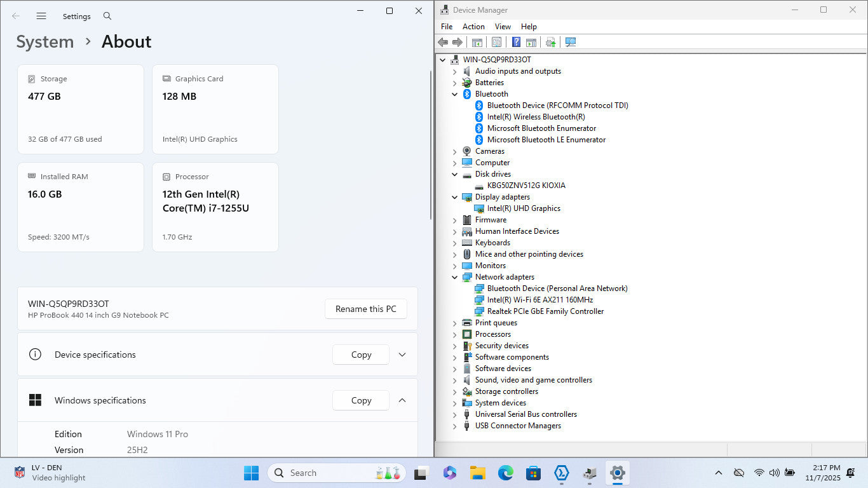Copy the Device specifications info
This screenshot has height=488, width=868.
point(361,355)
